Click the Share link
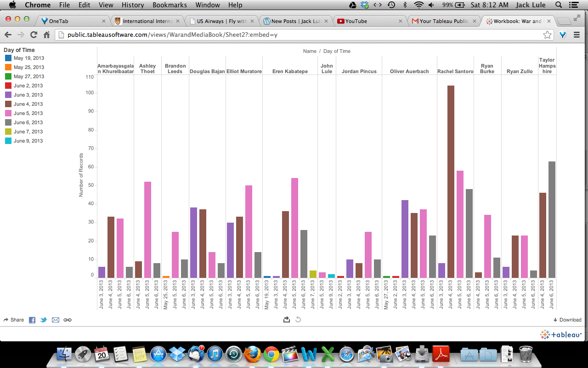Viewport: 588px width, 368px height. click(x=14, y=320)
